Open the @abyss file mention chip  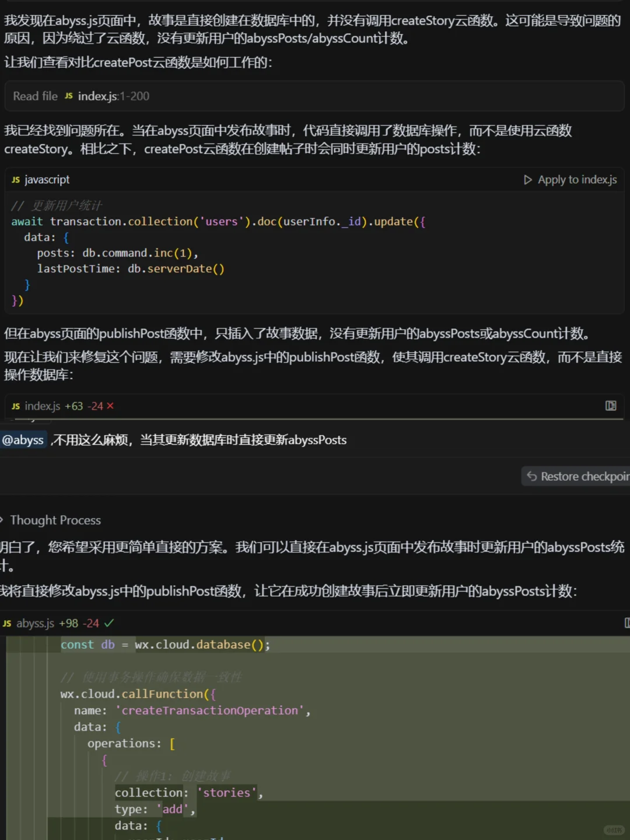(24, 440)
